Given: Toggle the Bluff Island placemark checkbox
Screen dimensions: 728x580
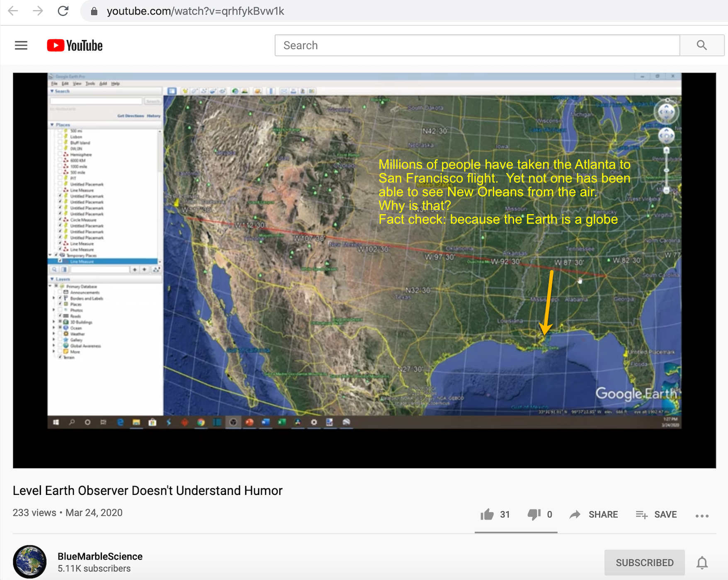Looking at the screenshot, I should click(60, 142).
